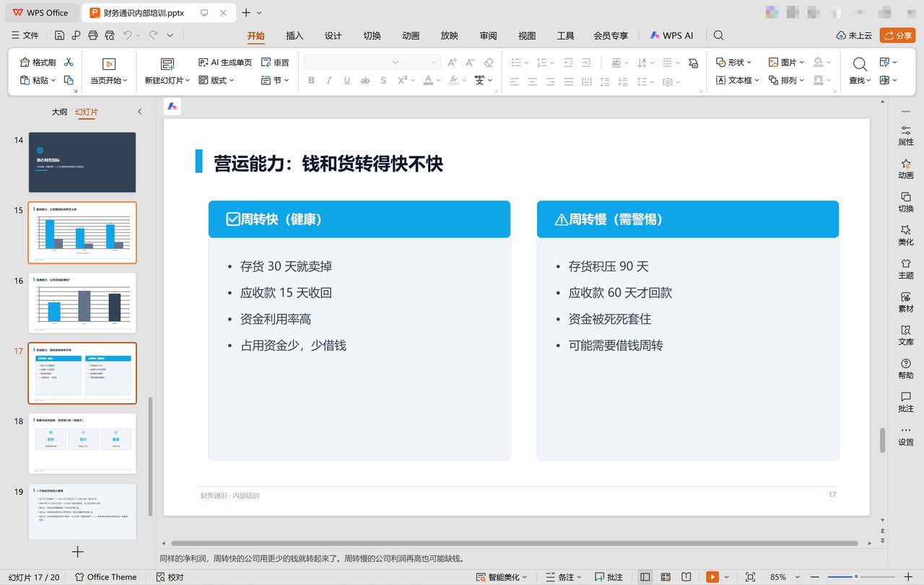Open the 排列 arrange dropdown
Viewport: 924px width, 585px height.
click(x=802, y=81)
